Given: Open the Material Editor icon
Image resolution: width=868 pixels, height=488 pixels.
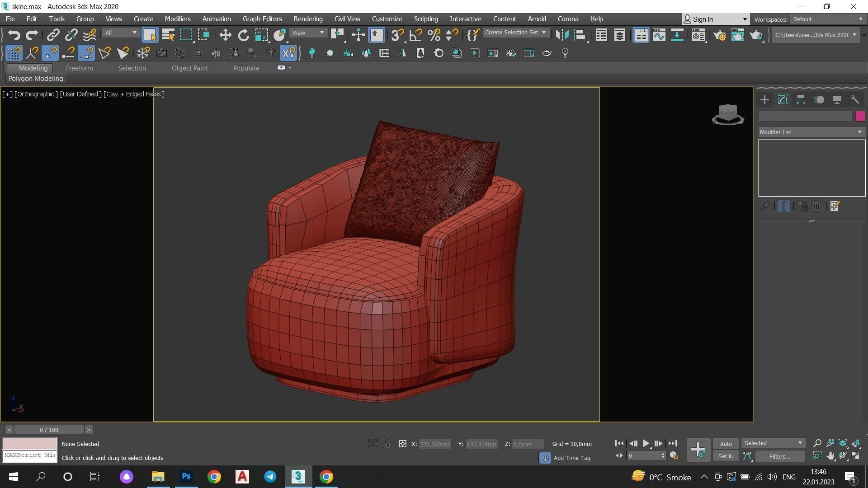Looking at the screenshot, I should click(x=698, y=35).
